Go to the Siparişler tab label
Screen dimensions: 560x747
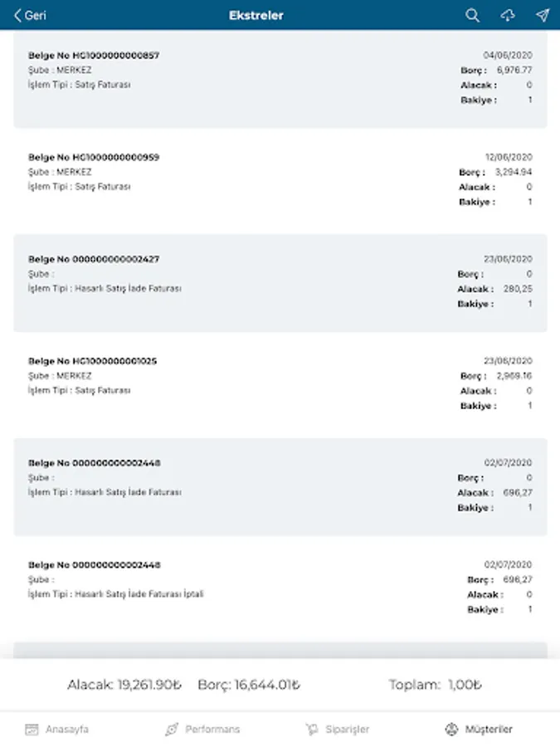[347, 730]
